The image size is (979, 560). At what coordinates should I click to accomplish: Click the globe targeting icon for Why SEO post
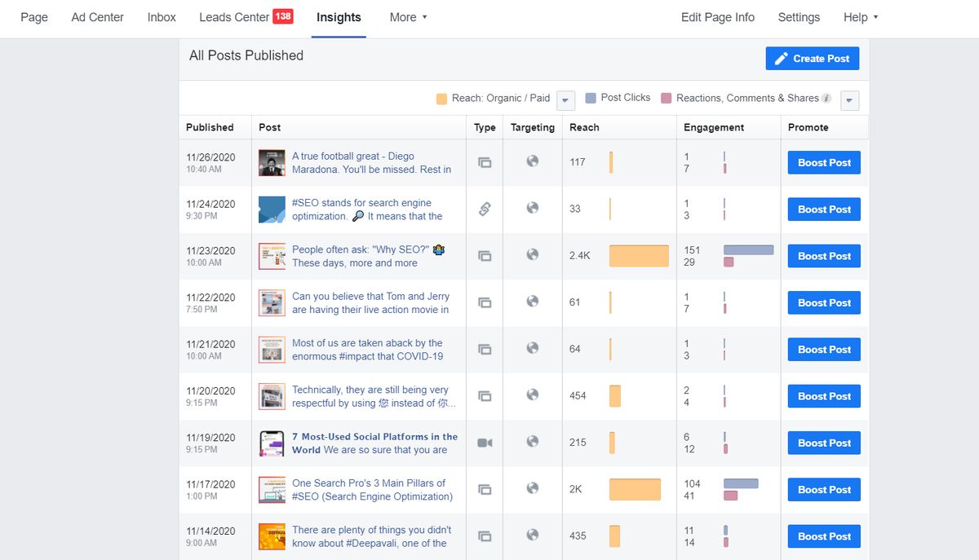pyautogui.click(x=533, y=254)
